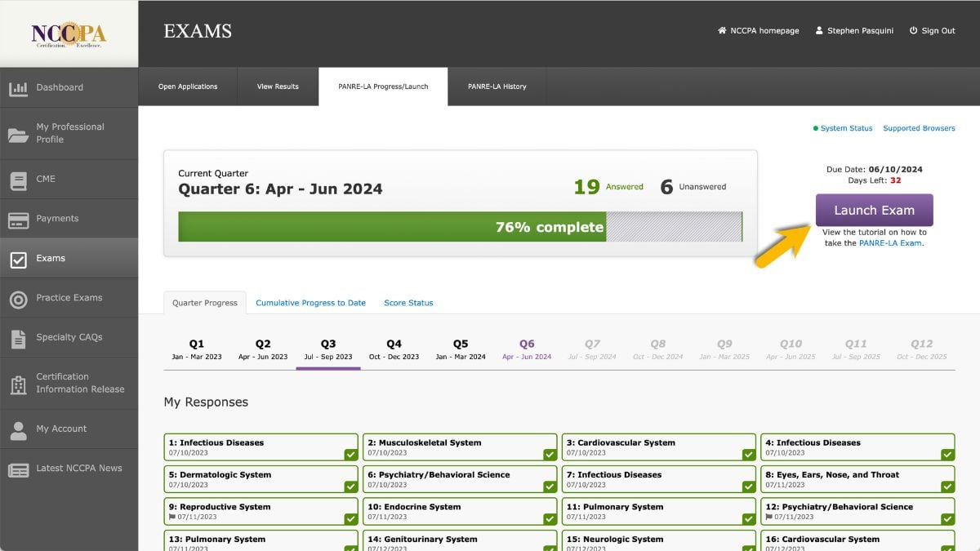The image size is (980, 551).
Task: Click checkmark on 7: Infectious Diseases card
Action: coord(749,487)
